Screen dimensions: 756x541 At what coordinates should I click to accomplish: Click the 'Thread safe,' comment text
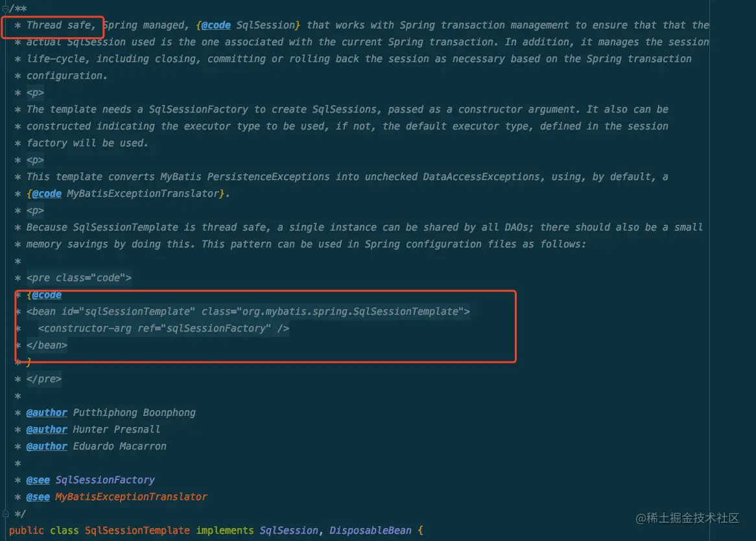click(x=61, y=25)
